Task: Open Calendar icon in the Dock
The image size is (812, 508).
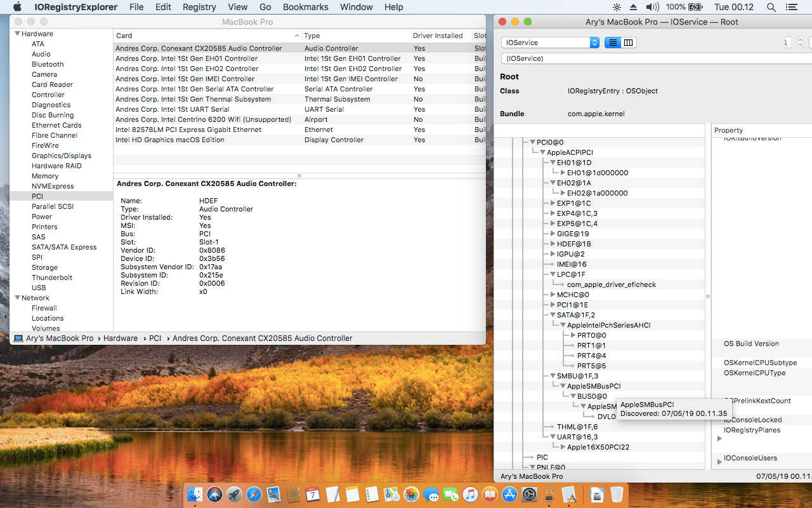Action: click(313, 495)
